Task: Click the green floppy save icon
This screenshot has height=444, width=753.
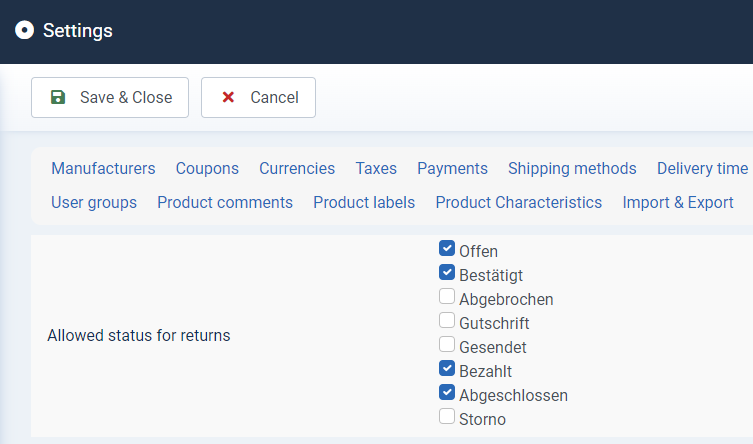Action: (58, 97)
